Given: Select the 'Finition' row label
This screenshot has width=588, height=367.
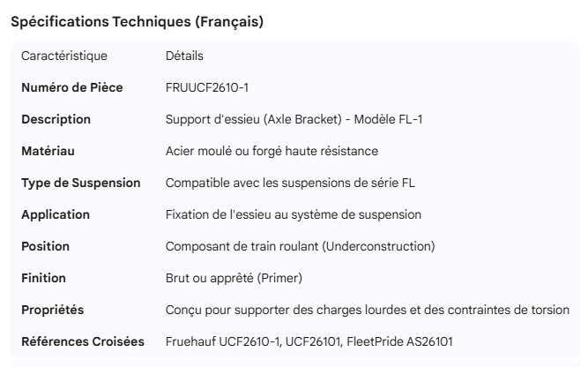Looking at the screenshot, I should tap(43, 278).
